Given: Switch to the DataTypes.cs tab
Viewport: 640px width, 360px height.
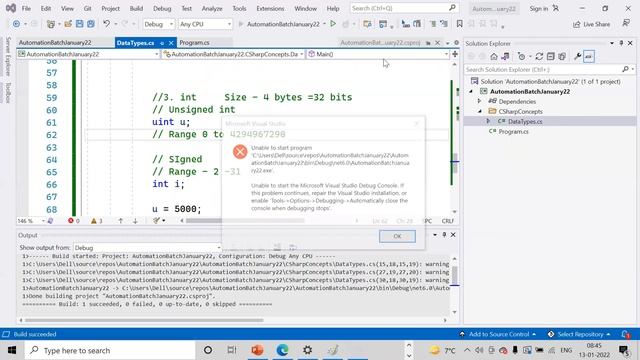Looking at the screenshot, I should point(136,42).
